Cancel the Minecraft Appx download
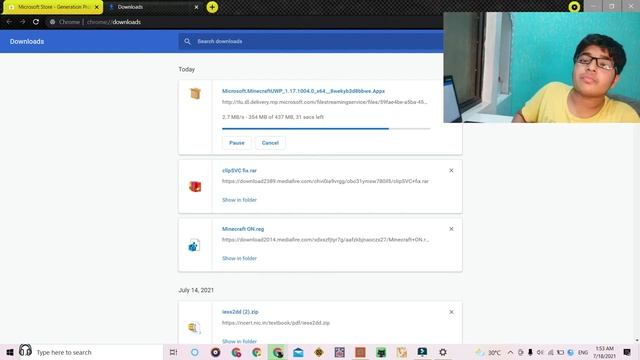The width and height of the screenshot is (640, 360). 270,143
